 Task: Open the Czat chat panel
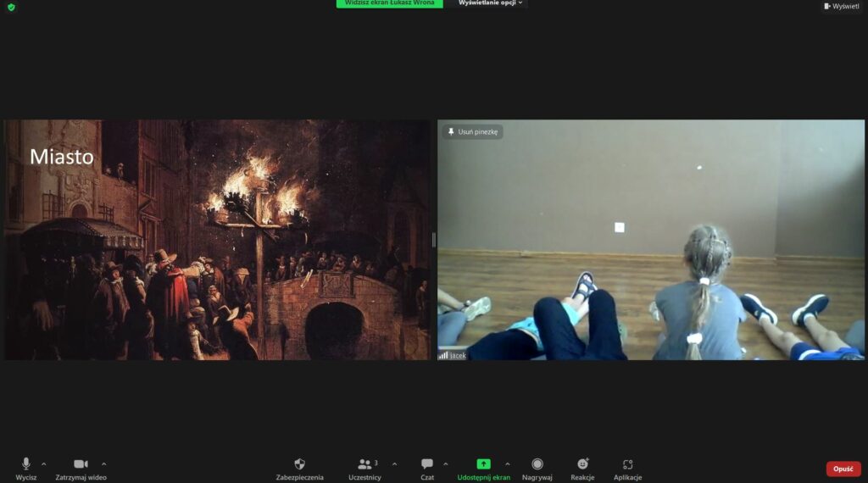(x=427, y=464)
